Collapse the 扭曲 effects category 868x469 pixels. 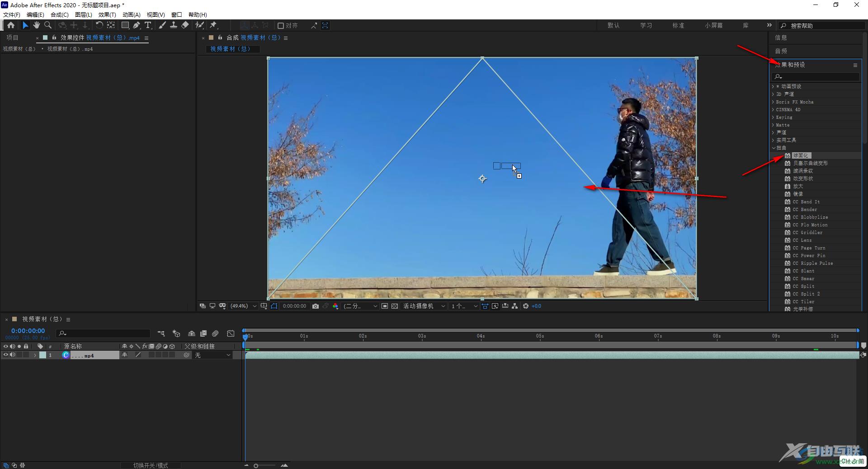774,148
